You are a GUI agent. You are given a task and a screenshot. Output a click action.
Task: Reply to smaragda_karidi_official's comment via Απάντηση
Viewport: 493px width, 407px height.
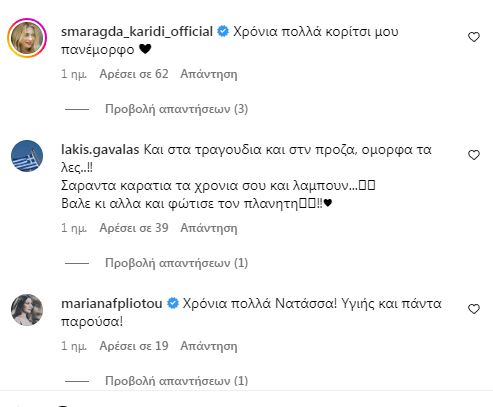coord(209,74)
